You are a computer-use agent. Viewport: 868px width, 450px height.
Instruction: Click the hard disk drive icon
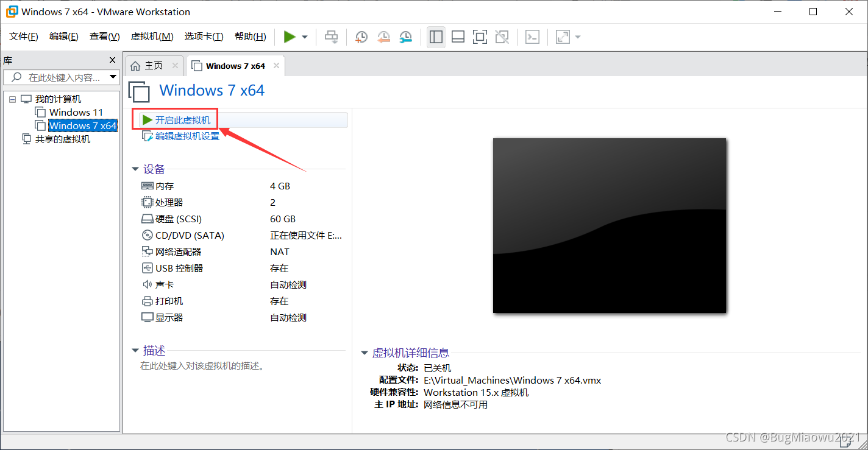[147, 219]
